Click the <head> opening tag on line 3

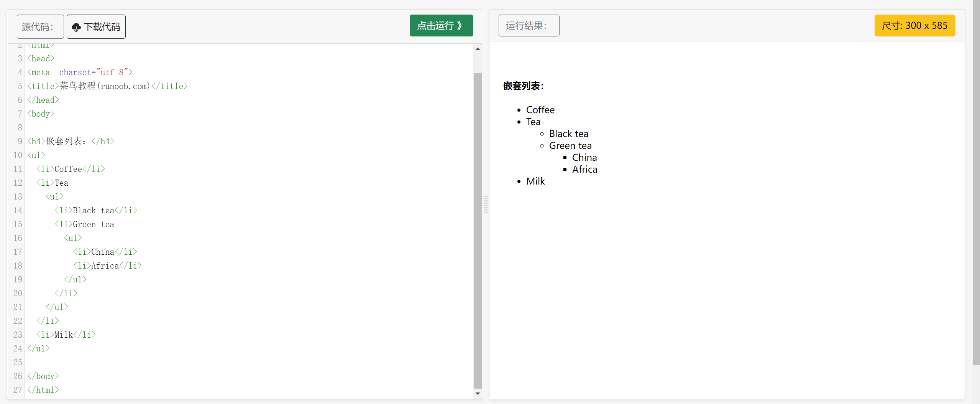(41, 58)
